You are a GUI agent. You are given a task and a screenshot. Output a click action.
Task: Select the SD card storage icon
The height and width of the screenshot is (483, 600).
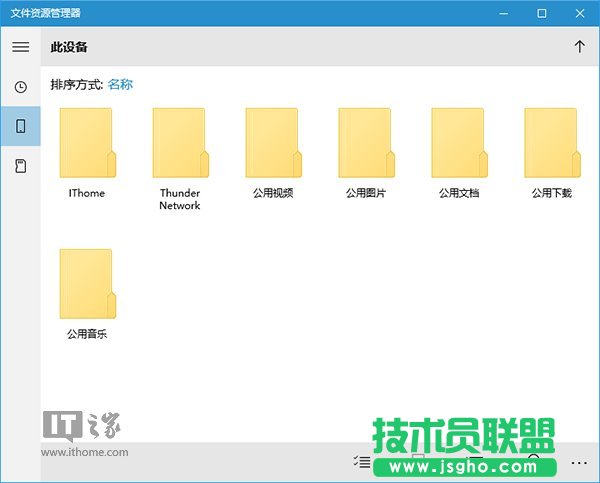(x=20, y=166)
